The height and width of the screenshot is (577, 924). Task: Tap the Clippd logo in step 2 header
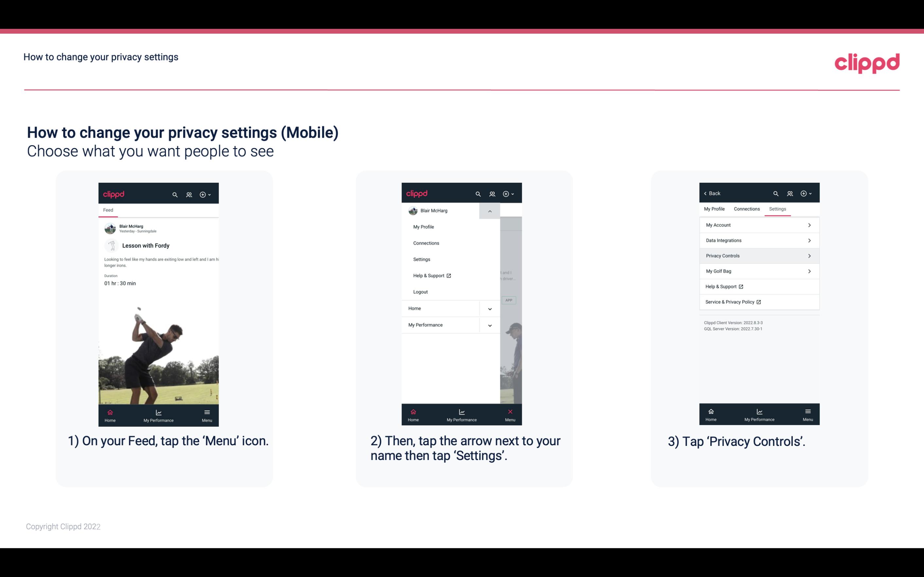(417, 193)
